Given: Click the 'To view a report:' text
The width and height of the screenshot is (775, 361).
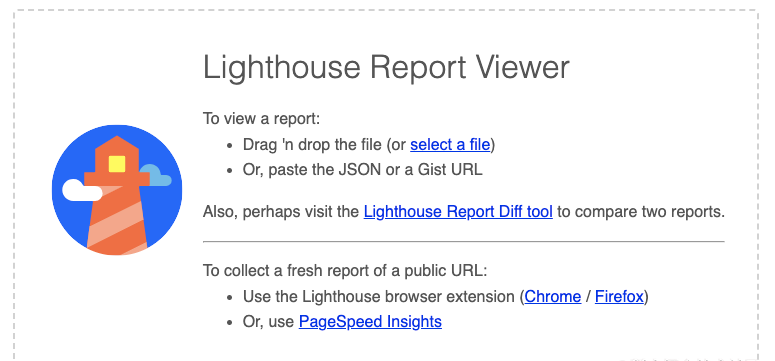Looking at the screenshot, I should click(x=262, y=119).
